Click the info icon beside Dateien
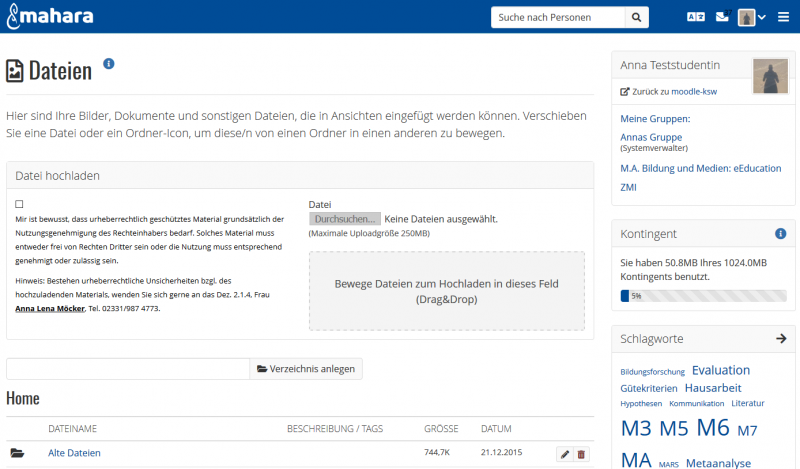This screenshot has height=469, width=800. (109, 64)
